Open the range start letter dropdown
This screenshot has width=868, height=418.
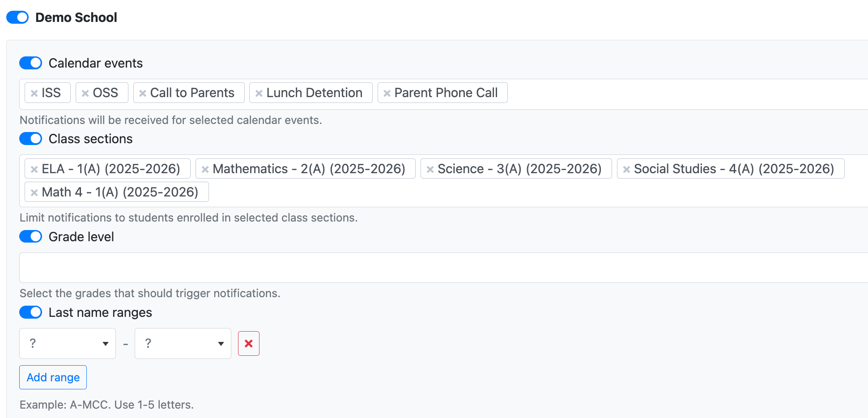click(x=68, y=343)
